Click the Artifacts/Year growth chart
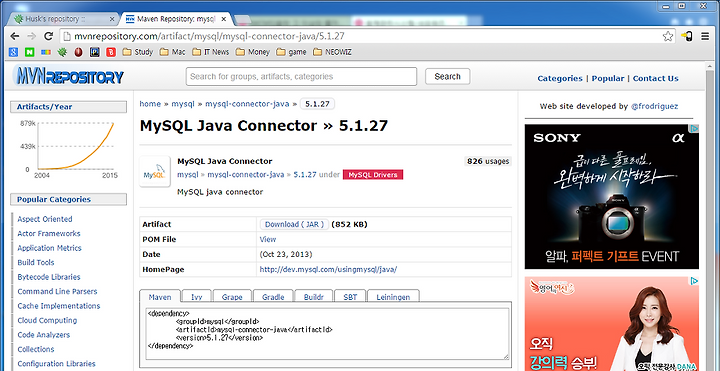Screen dimensions: 720x371 (x=69, y=149)
